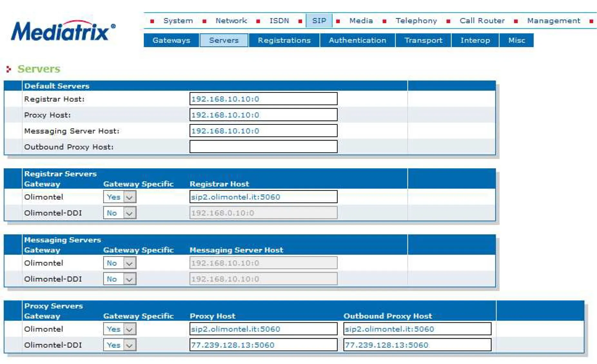597x364 pixels.
Task: Expand Olimontel registrar Gateway Specific dropdown
Action: pyautogui.click(x=120, y=197)
